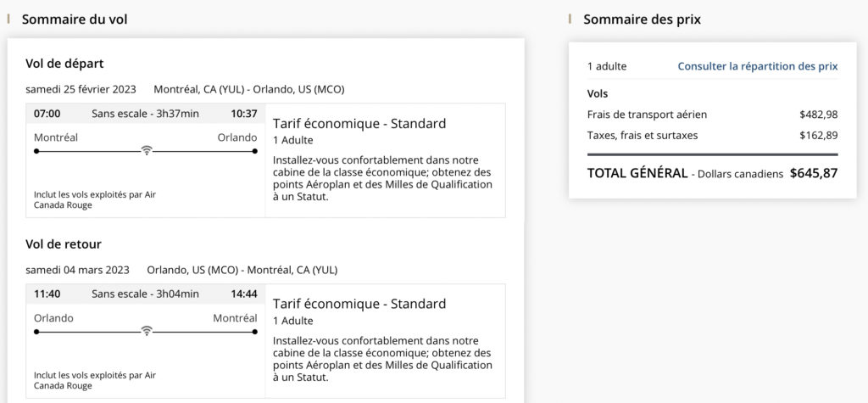The image size is (868, 403).
Task: Click the 10:37 arrival time
Action: (243, 114)
